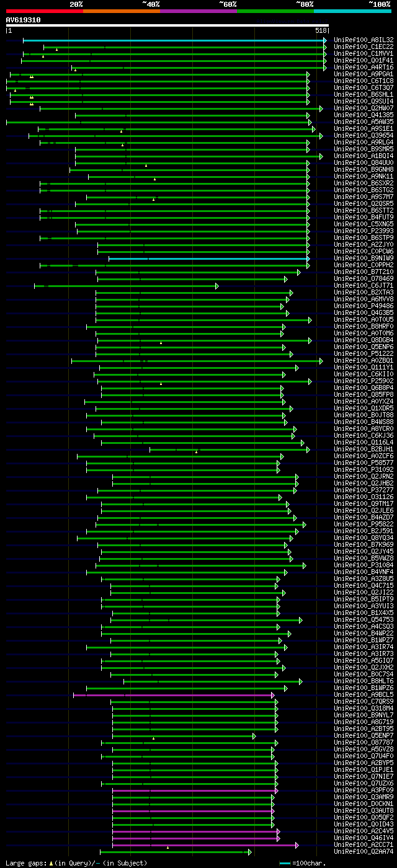This screenshot has width=397, height=868.
Task: Open hit UniRef100_Q318M4
Action: click(364, 709)
